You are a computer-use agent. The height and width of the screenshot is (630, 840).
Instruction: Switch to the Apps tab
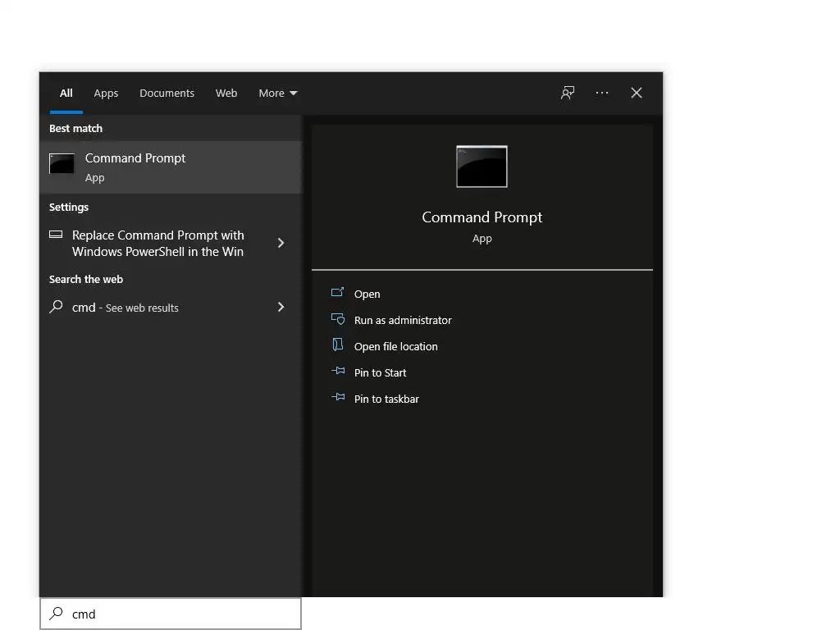[106, 94]
